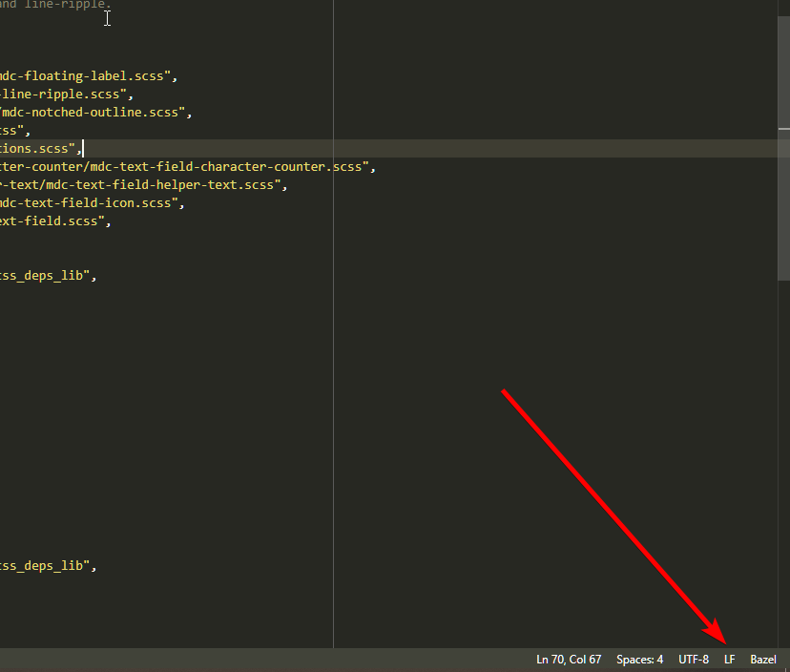Go to line using the Ln 70, Col 67 indicator
The height and width of the screenshot is (672, 790).
click(568, 659)
